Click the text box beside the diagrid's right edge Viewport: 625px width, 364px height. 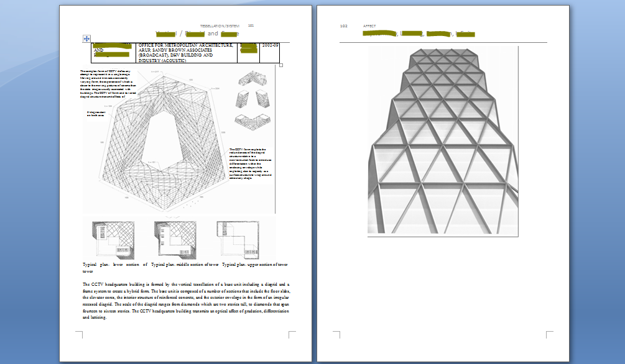coord(251,164)
